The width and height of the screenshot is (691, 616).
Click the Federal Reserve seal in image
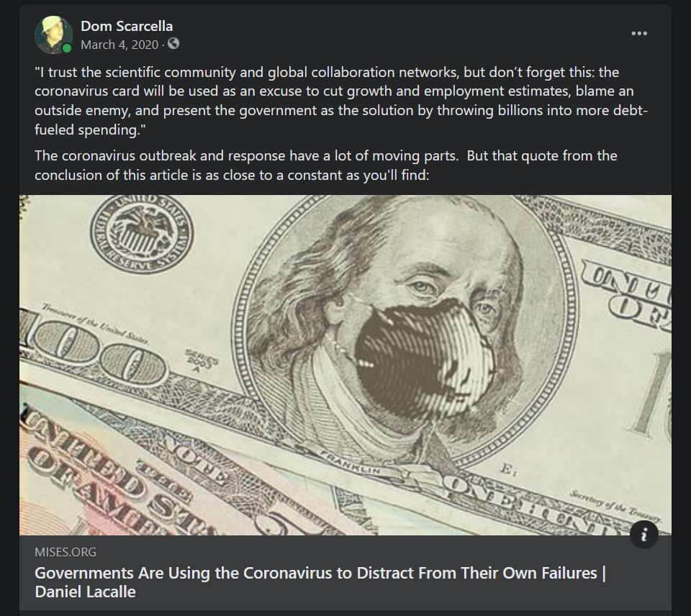pyautogui.click(x=142, y=235)
